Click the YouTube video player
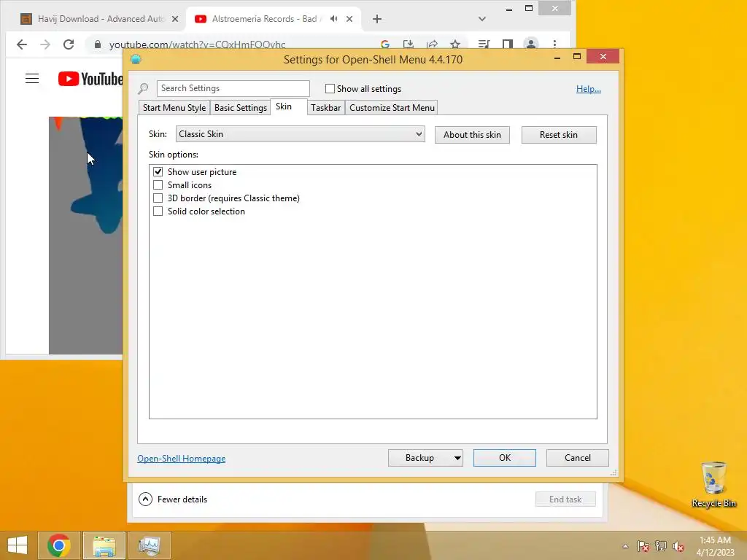The width and height of the screenshot is (747, 560). 86,236
